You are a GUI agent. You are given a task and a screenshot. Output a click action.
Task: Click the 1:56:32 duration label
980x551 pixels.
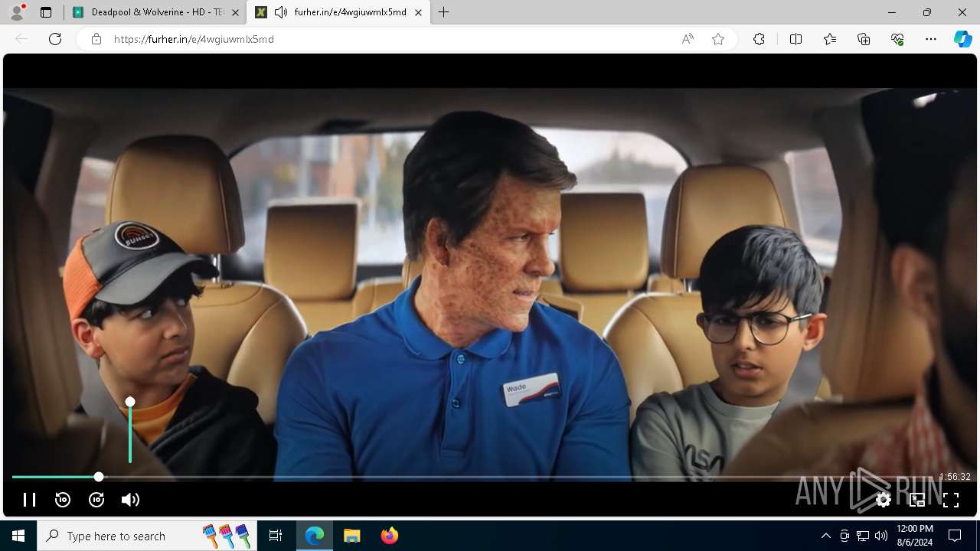tap(955, 477)
